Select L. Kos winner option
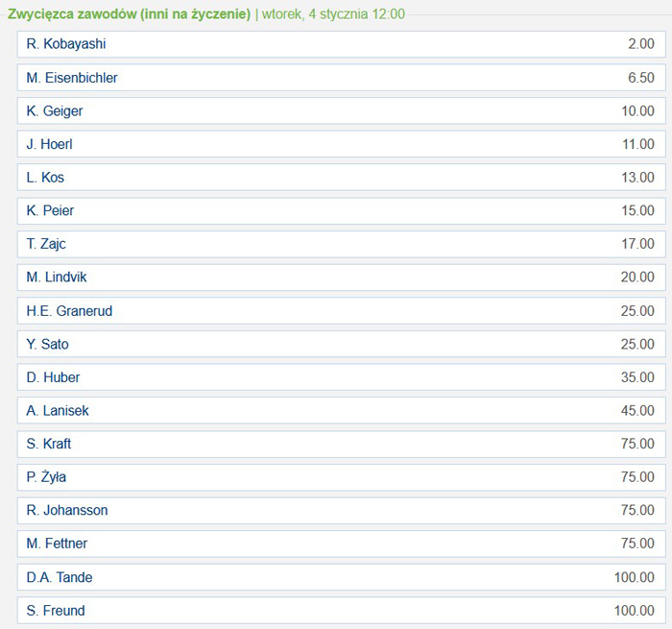This screenshot has width=672, height=629. [x=341, y=178]
